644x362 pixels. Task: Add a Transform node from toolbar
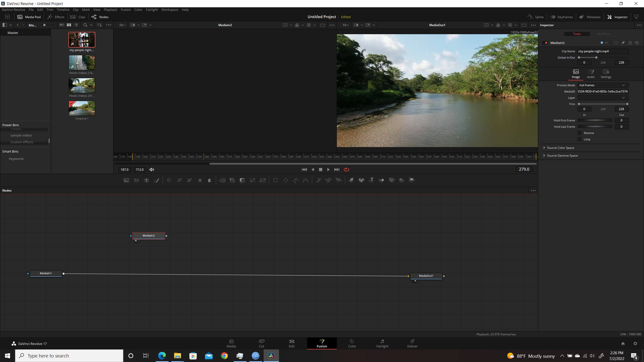coord(263,180)
